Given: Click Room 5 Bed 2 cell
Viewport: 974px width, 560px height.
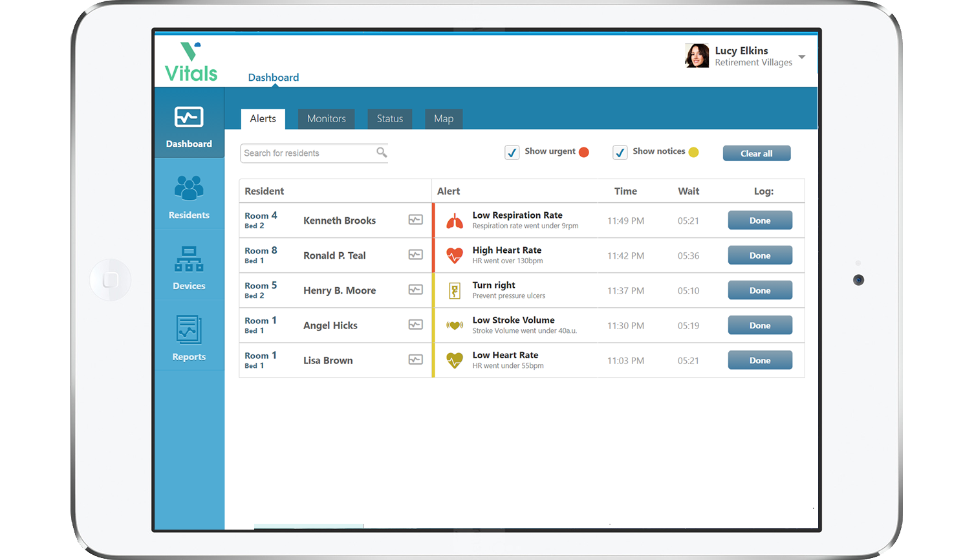Looking at the screenshot, I should [261, 290].
